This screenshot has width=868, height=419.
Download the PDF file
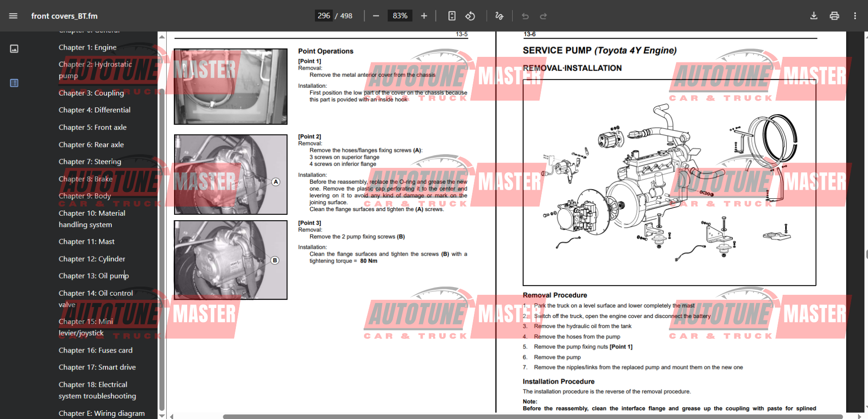coord(813,16)
